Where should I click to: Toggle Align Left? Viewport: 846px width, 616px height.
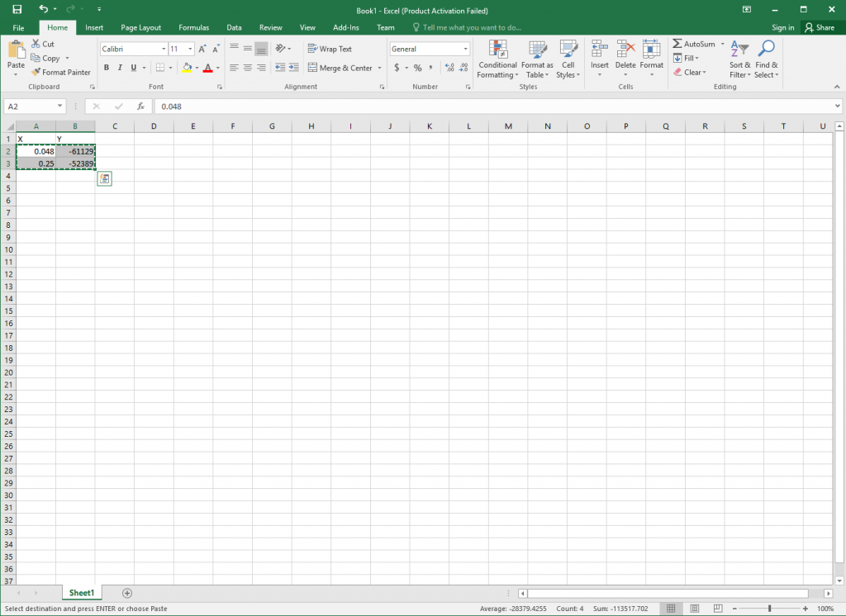234,68
